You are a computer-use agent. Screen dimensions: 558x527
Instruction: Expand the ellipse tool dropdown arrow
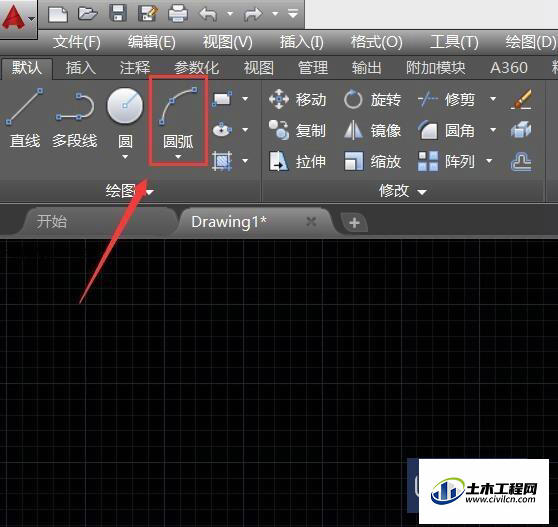[x=245, y=130]
